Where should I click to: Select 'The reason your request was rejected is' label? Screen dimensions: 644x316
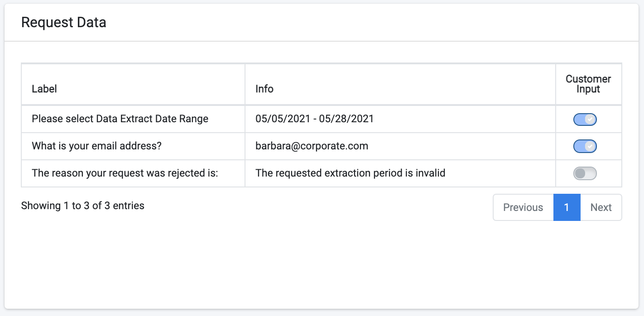click(125, 173)
